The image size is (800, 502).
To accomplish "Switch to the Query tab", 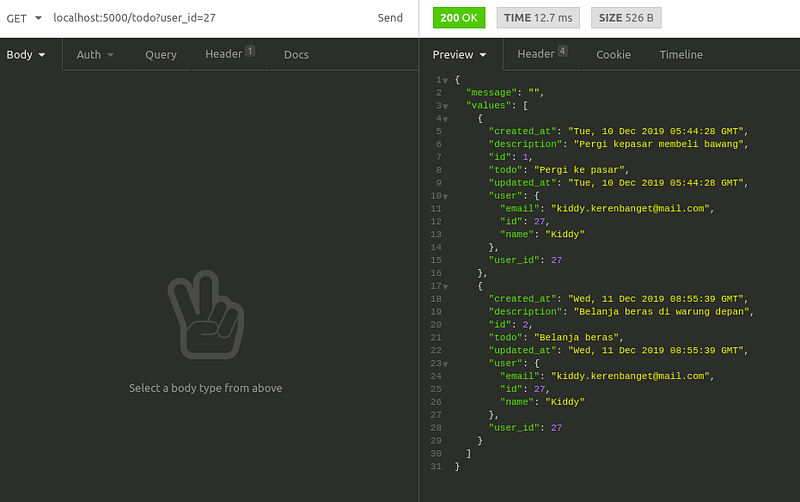I will (161, 55).
